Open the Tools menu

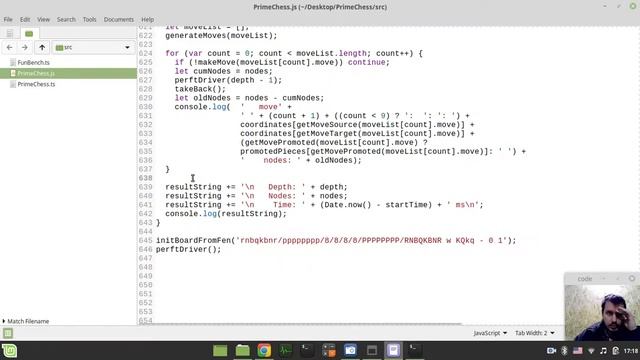(89, 19)
